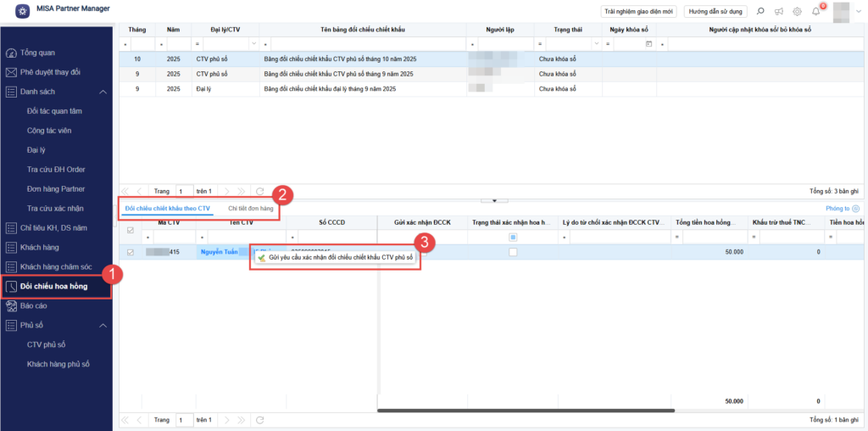Select Gửi yêu cầu xác nhận đối chiếu menu item
This screenshot has height=431, width=868.
point(336,258)
